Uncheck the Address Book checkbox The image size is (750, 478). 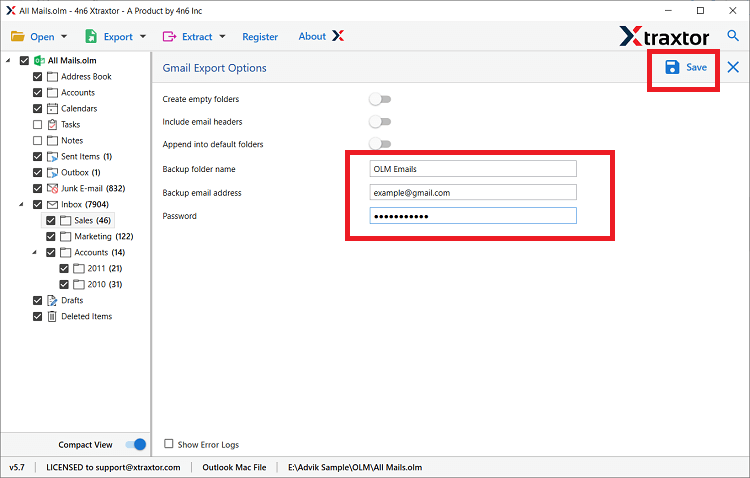coord(37,77)
